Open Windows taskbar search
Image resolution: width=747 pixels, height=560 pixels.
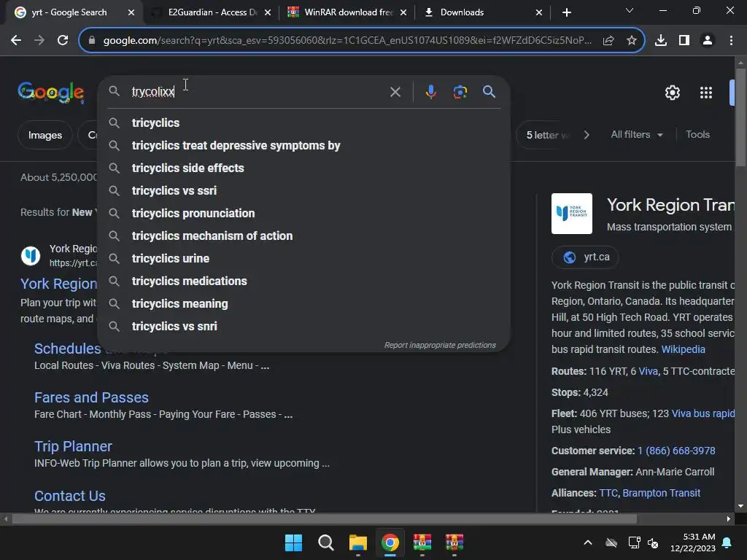click(x=326, y=542)
